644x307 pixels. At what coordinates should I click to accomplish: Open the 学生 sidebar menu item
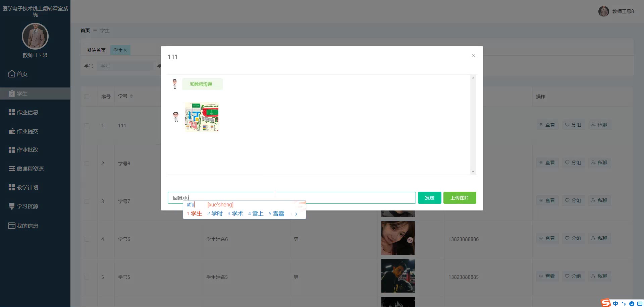tap(35, 94)
